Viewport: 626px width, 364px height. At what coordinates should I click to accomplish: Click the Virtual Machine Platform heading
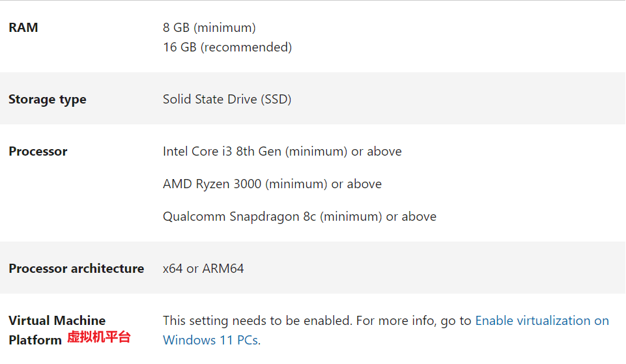coord(57,321)
